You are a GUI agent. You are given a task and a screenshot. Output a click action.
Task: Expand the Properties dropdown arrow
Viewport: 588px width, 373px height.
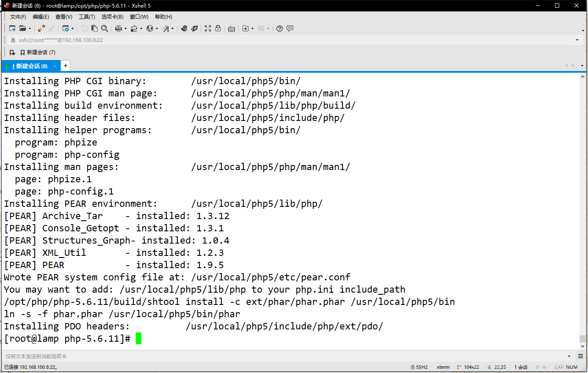(x=73, y=29)
